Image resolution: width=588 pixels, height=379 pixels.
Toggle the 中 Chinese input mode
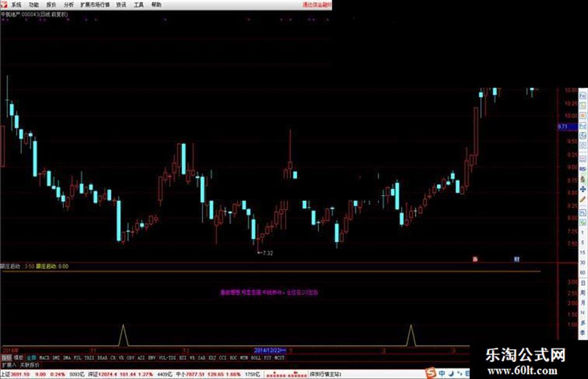click(442, 373)
